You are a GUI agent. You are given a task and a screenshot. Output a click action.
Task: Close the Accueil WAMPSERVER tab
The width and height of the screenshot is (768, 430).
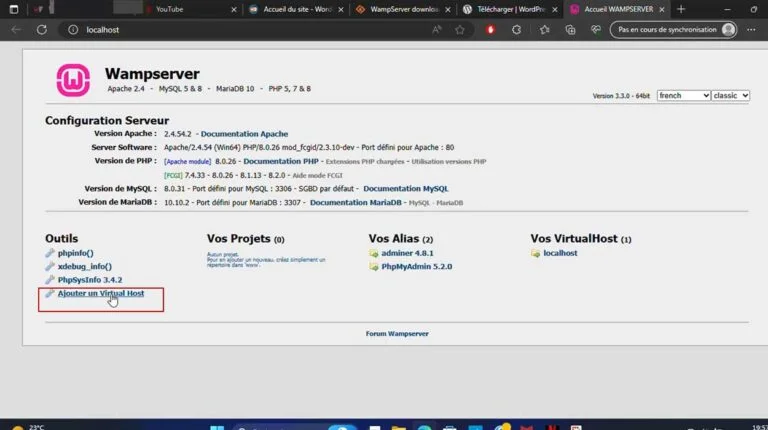[662, 9]
